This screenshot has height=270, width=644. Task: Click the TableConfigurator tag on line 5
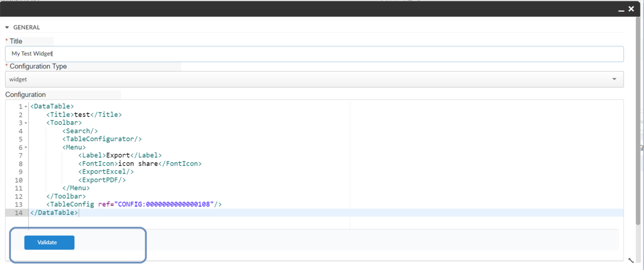click(x=102, y=139)
